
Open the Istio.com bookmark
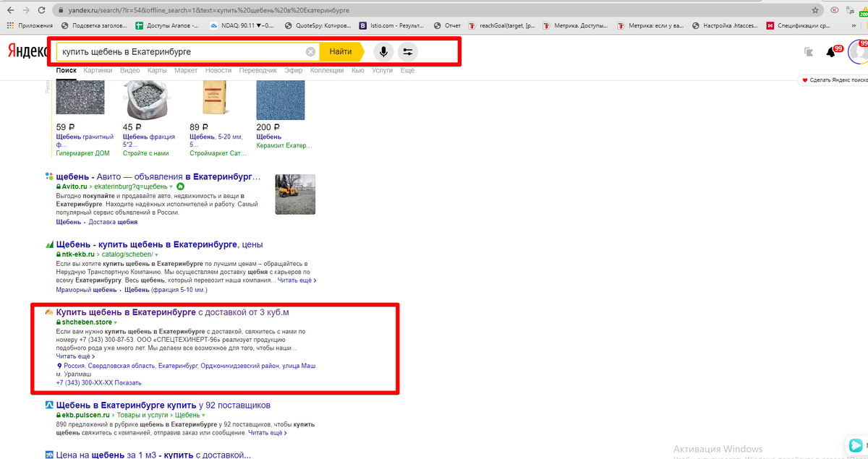(391, 26)
